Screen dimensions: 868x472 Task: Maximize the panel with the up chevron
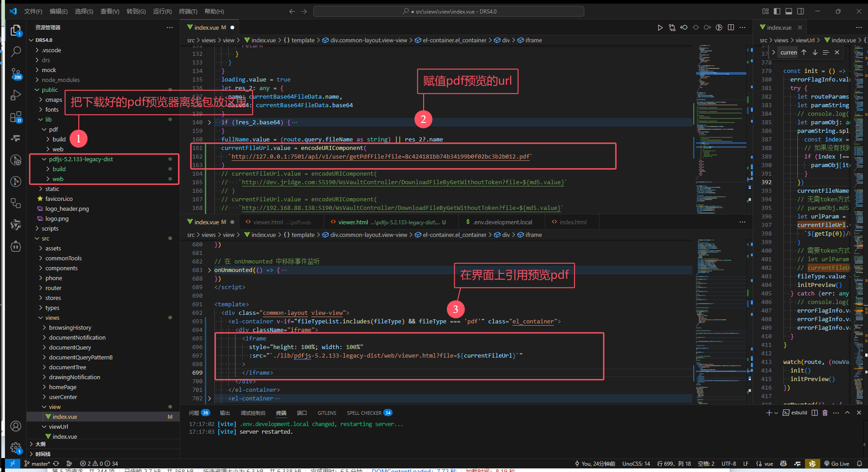click(847, 413)
